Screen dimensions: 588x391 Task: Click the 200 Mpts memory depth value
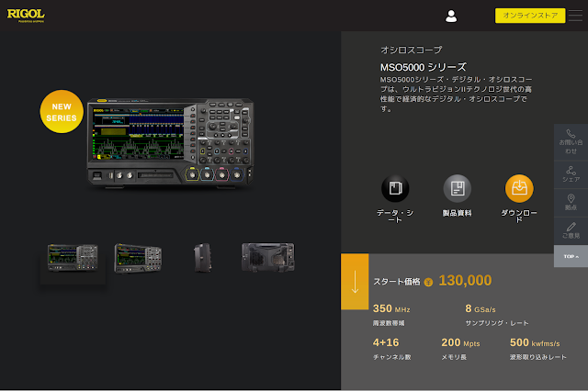coord(460,342)
